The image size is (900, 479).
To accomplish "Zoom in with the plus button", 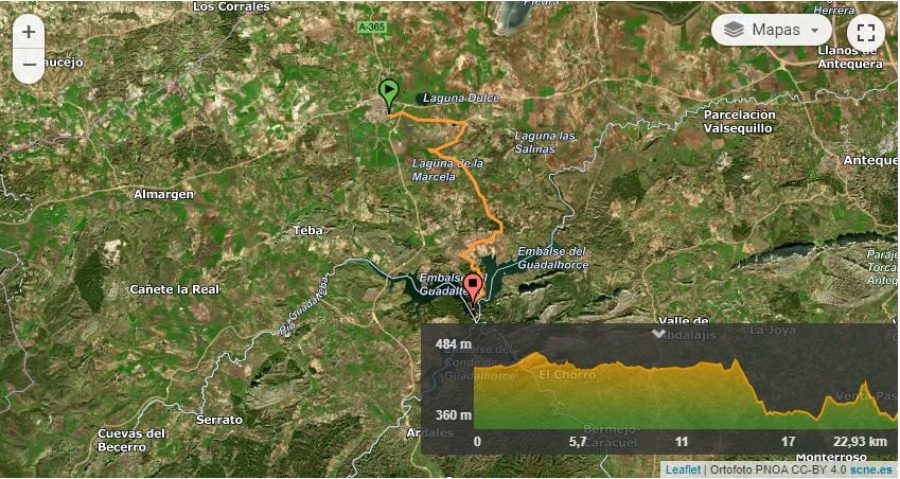I will [28, 32].
